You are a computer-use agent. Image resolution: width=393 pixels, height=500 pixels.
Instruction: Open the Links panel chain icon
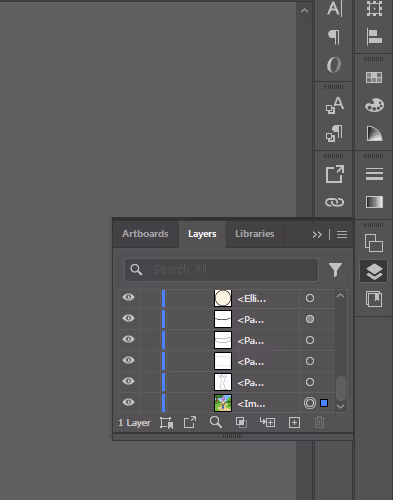tap(334, 202)
